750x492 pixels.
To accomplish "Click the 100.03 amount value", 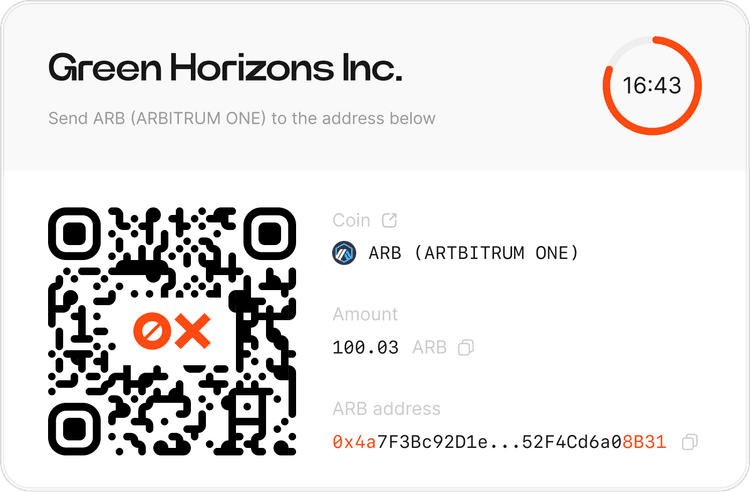I will (365, 348).
